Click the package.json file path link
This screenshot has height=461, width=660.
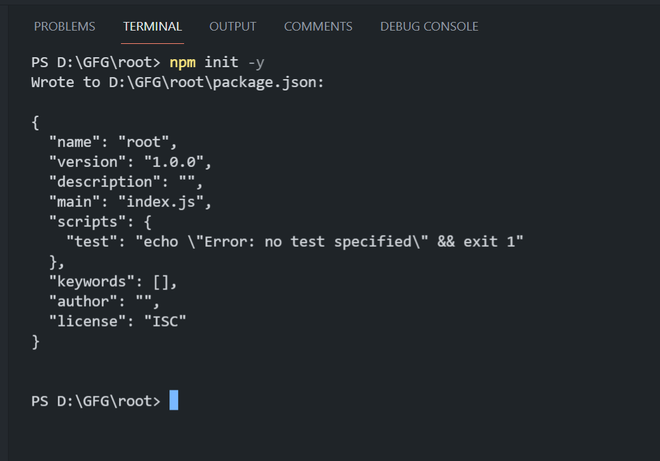[216, 82]
